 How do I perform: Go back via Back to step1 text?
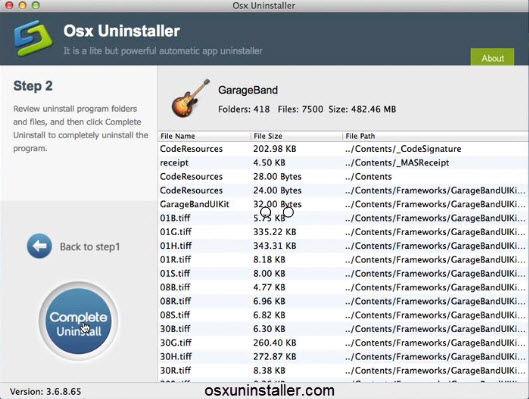(90, 247)
